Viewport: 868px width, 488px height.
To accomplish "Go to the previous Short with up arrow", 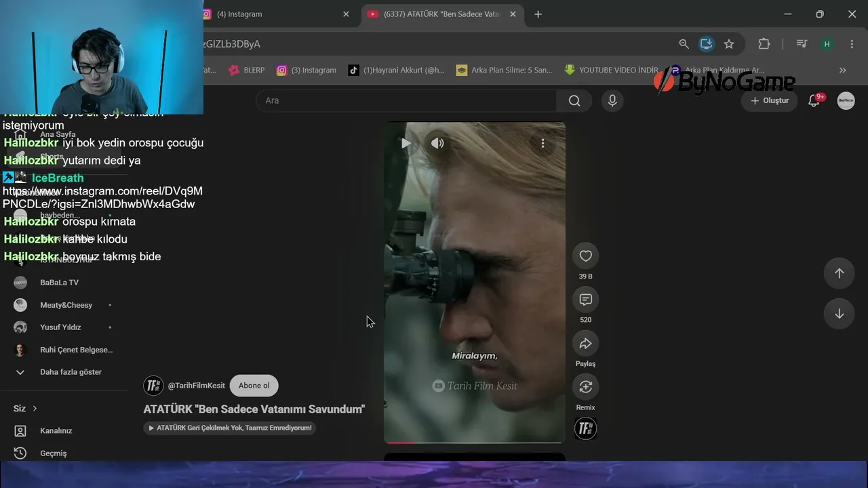I will tap(839, 273).
